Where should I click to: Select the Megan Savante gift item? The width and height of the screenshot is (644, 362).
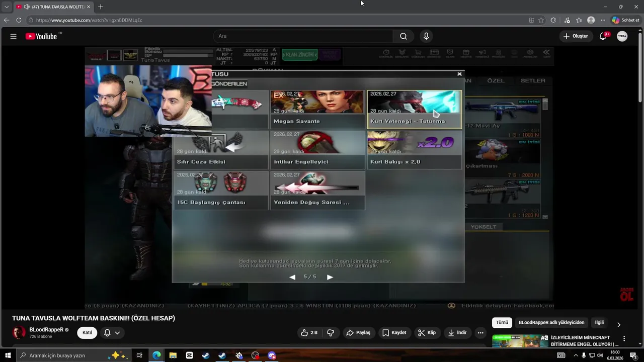pos(317,109)
